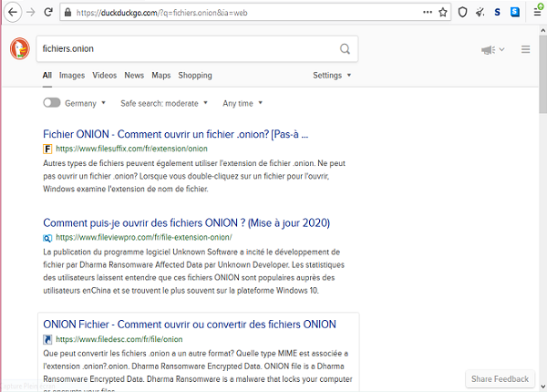Open the megaphone spread-the-word icon
Viewport: 547px width, 392px height.
[x=488, y=50]
